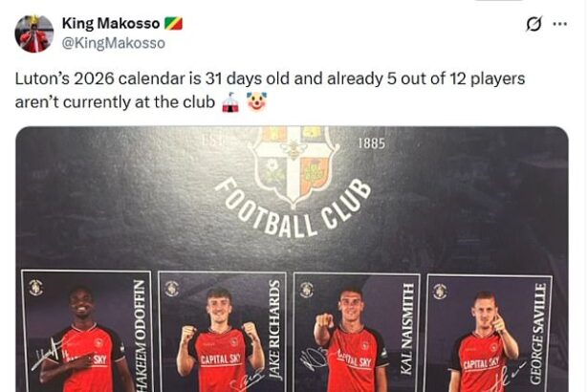The height and width of the screenshot is (392, 588).
Task: Click the small crest on Odoffin's card
Action: (35, 287)
